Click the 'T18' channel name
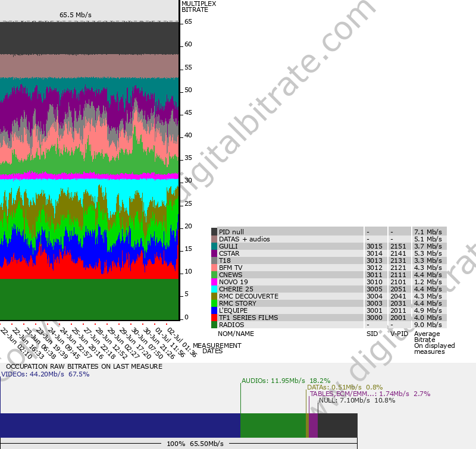This screenshot has height=449, width=476. tap(225, 260)
